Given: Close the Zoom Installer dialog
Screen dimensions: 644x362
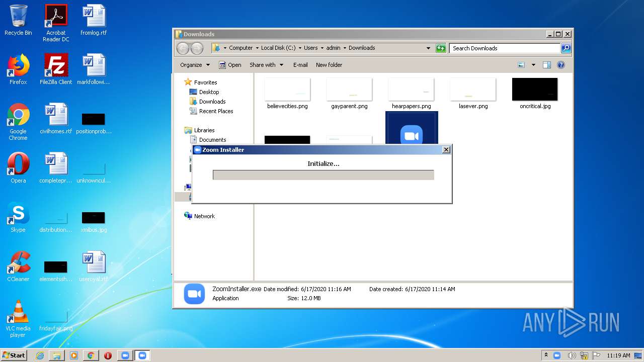Looking at the screenshot, I should point(446,150).
